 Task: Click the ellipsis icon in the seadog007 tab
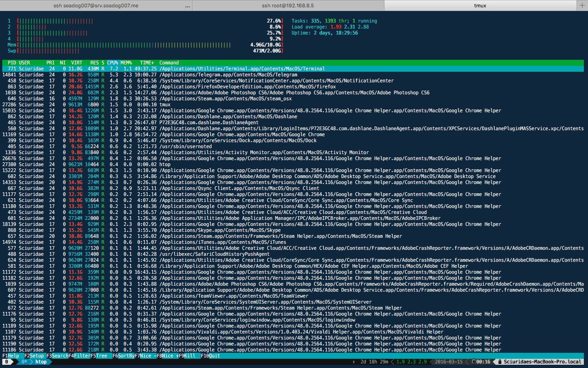(x=187, y=6)
